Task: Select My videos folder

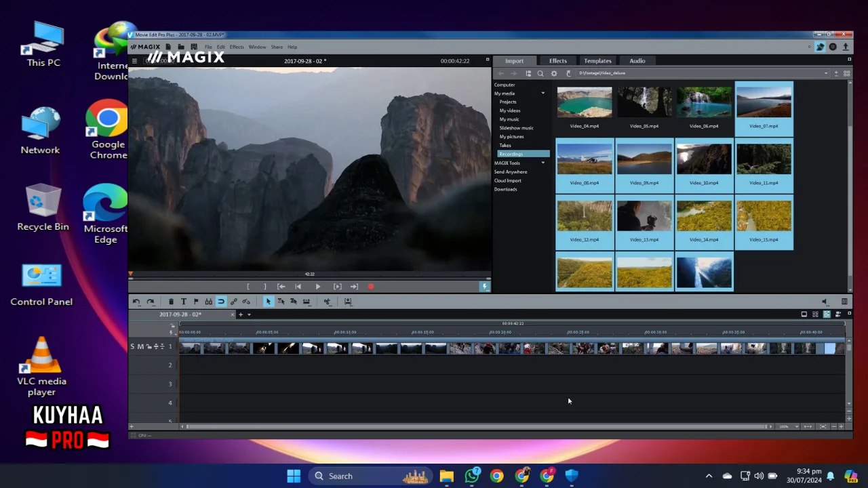Action: point(510,110)
